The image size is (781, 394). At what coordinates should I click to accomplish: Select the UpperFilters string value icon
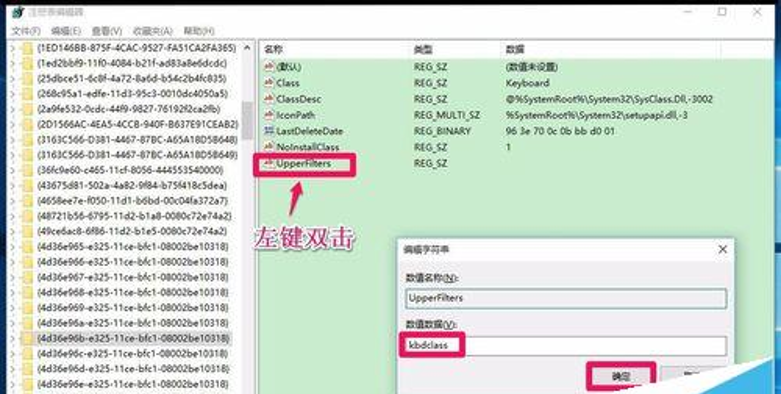(x=269, y=163)
